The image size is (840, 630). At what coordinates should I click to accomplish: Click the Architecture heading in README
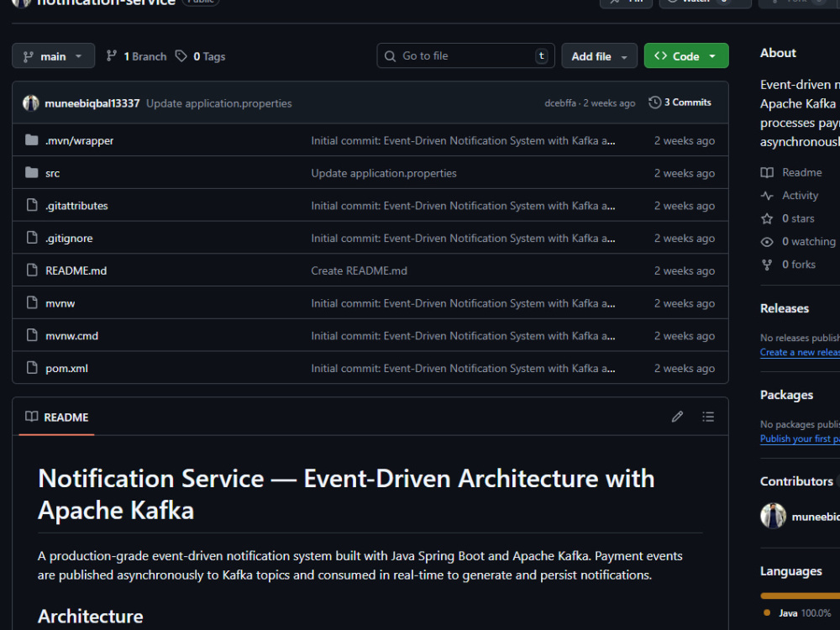pyautogui.click(x=91, y=616)
